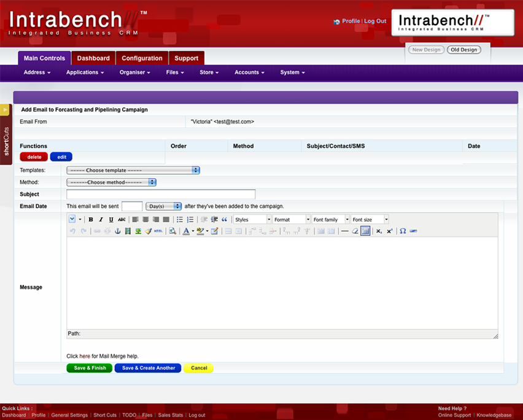Open the Organiser menu
The image size is (523, 420).
click(135, 72)
